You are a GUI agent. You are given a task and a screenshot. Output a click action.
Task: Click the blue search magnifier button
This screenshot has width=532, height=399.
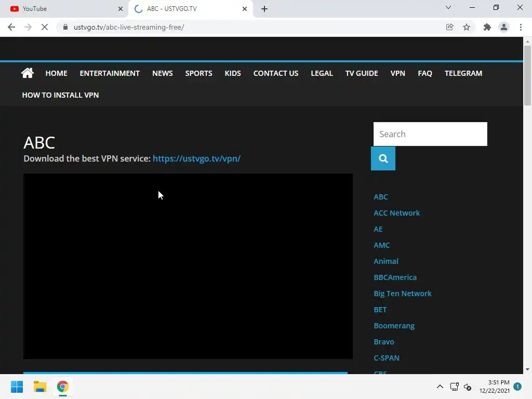[383, 158]
